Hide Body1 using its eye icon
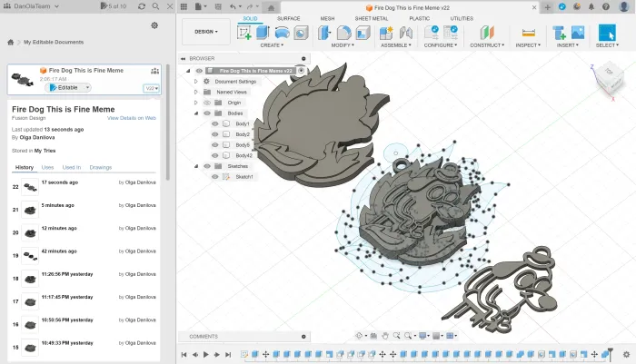 pyautogui.click(x=215, y=123)
